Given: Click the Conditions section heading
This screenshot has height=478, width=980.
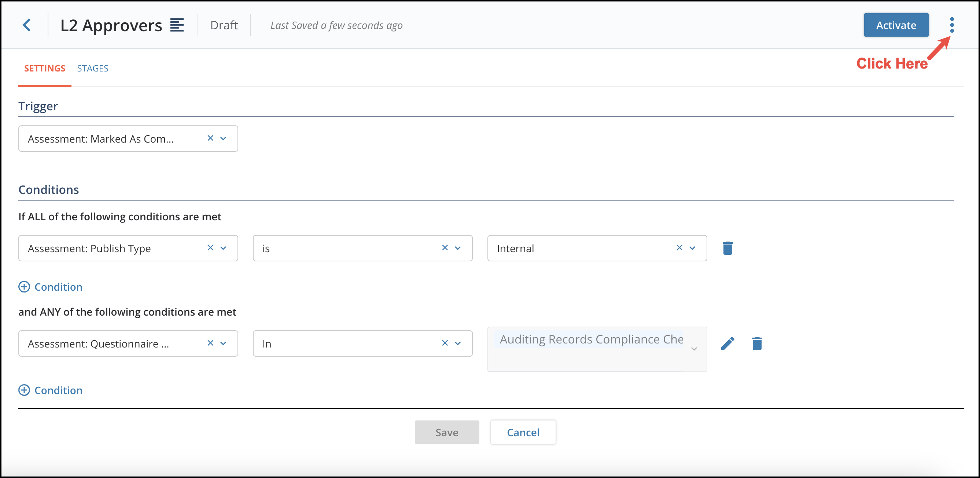Looking at the screenshot, I should (x=49, y=190).
